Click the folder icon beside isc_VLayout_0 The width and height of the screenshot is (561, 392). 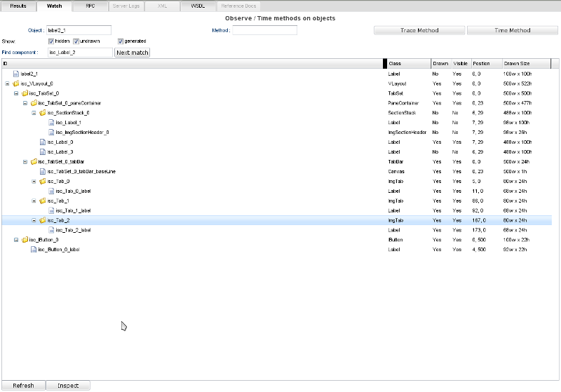[16, 83]
